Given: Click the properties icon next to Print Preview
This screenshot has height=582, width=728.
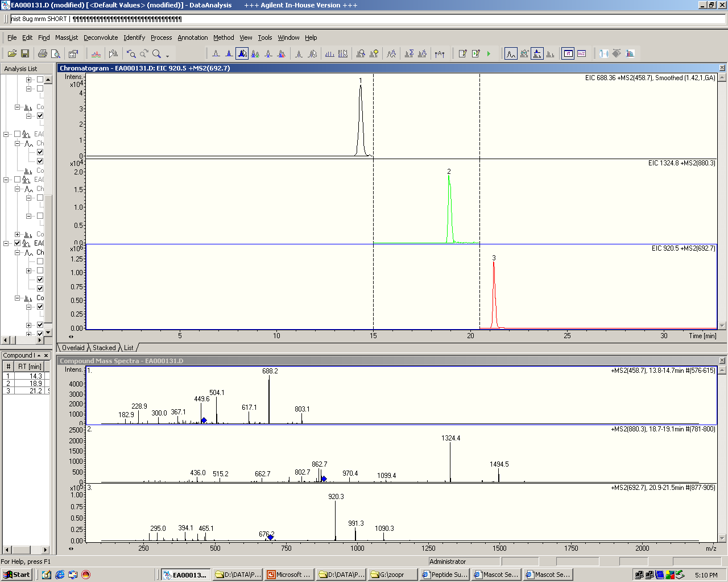Looking at the screenshot, I should pos(73,53).
